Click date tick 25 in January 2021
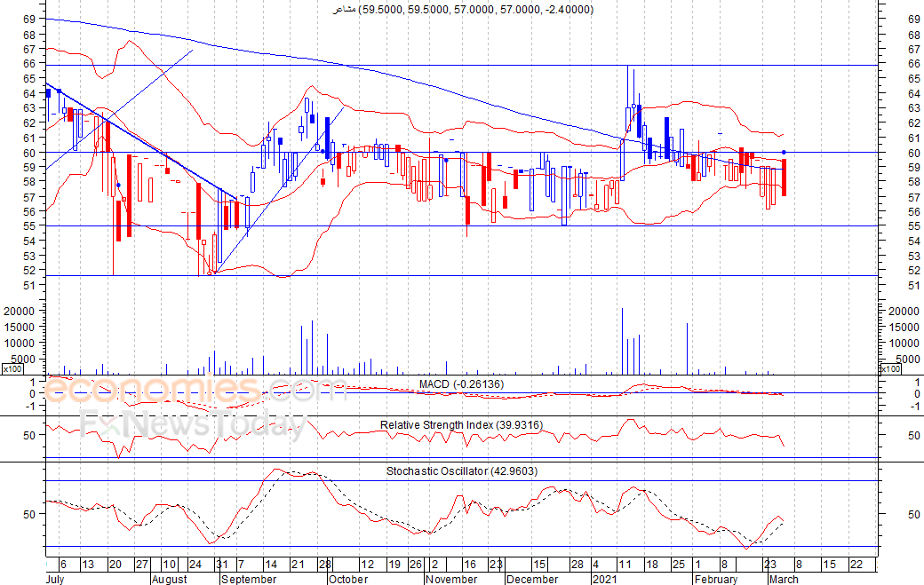The image size is (924, 585). [679, 565]
